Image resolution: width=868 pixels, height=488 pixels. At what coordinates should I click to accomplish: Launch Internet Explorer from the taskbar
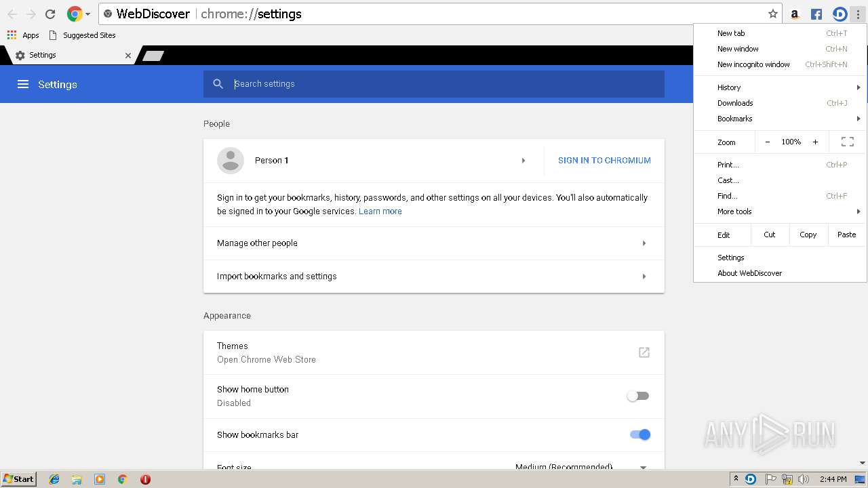[x=54, y=479]
